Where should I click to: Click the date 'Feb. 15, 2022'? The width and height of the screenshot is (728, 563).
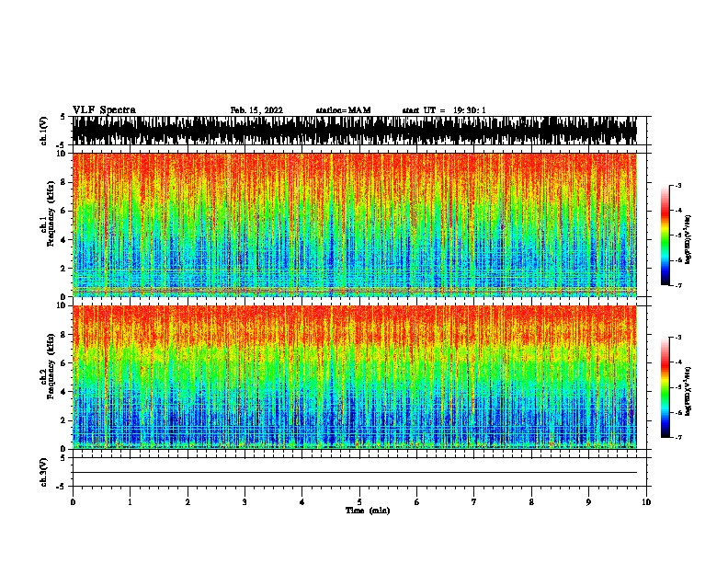tap(256, 110)
